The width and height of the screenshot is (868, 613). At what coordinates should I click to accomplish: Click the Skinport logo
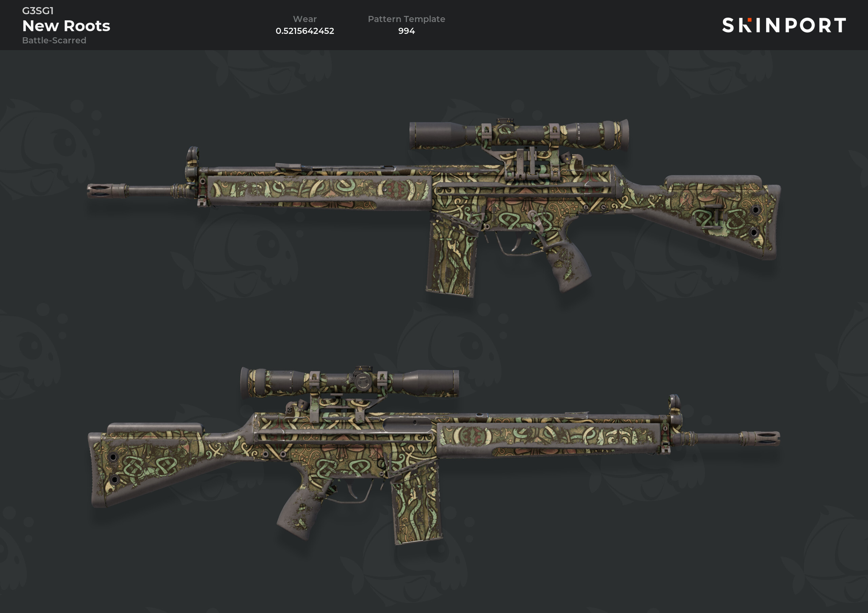tap(784, 25)
